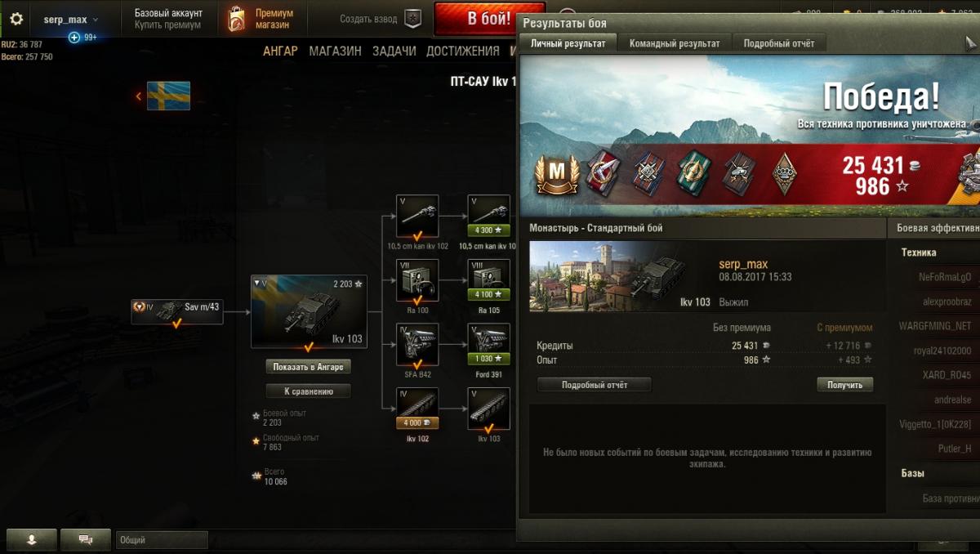Open settings gear menu
The width and height of the screenshot is (980, 554).
click(16, 19)
